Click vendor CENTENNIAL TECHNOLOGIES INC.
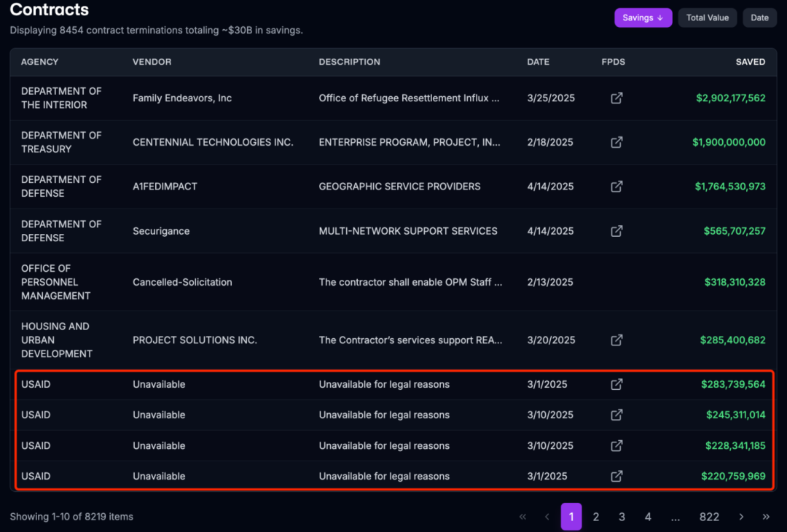The height and width of the screenshot is (532, 787). pos(213,142)
